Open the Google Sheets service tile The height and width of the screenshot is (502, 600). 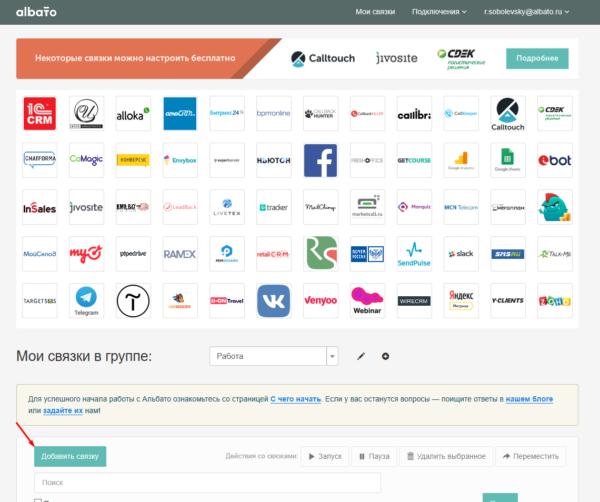click(x=507, y=160)
